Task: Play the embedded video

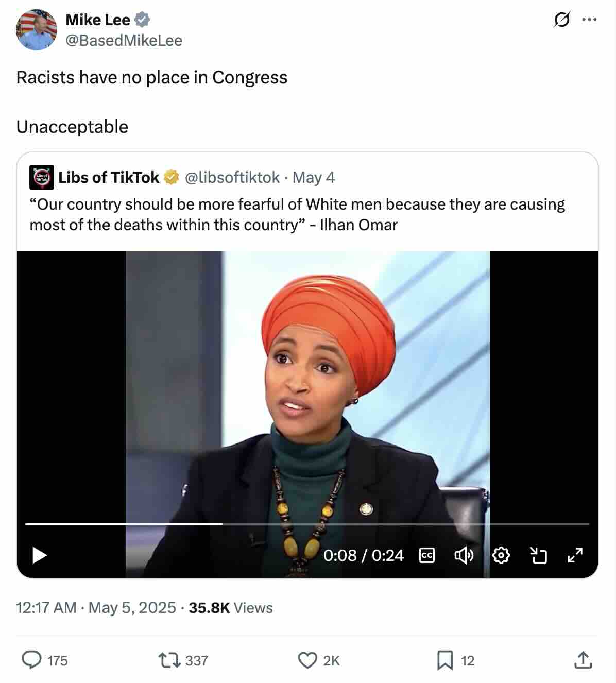Action: coord(40,555)
